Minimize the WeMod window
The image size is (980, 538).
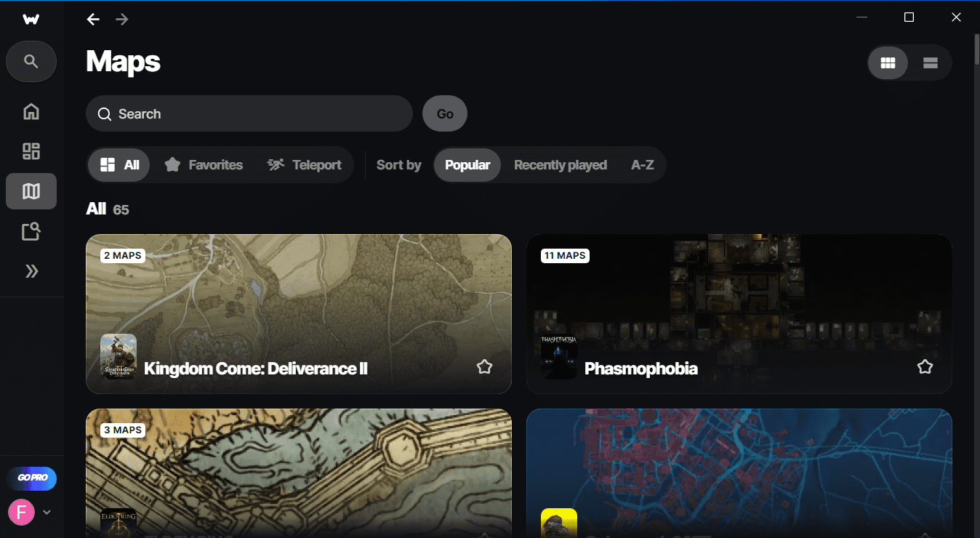(861, 17)
